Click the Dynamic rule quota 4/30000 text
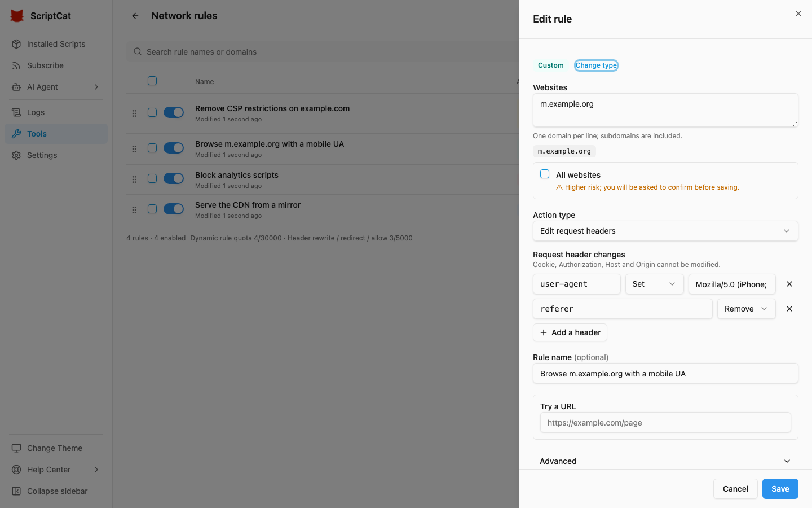The width and height of the screenshot is (812, 508). pos(236,238)
